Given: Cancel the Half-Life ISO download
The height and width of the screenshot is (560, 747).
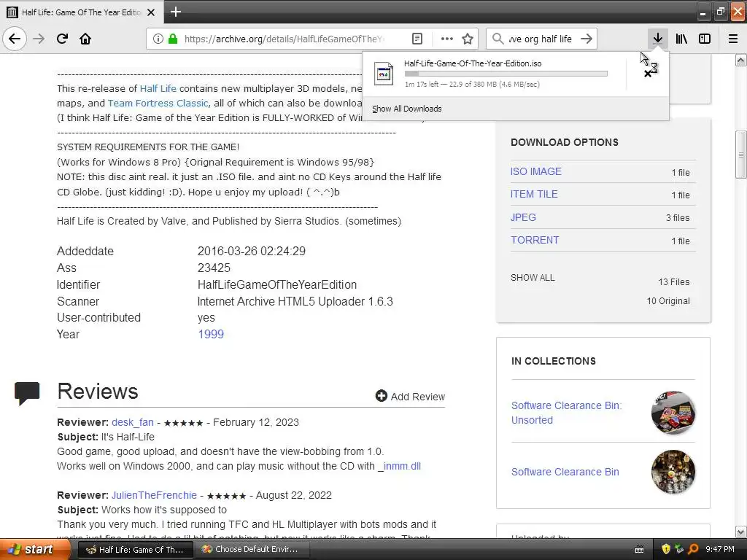Looking at the screenshot, I should tap(648, 74).
